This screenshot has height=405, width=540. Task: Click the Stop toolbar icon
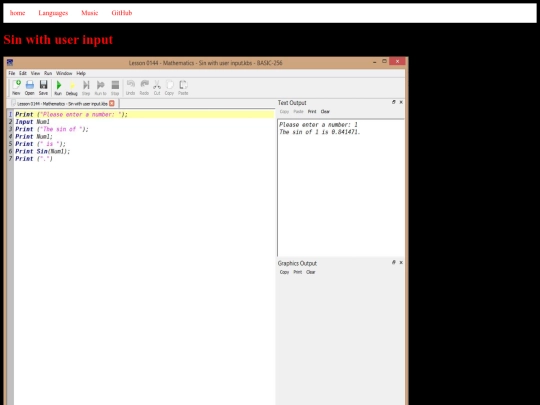115,88
